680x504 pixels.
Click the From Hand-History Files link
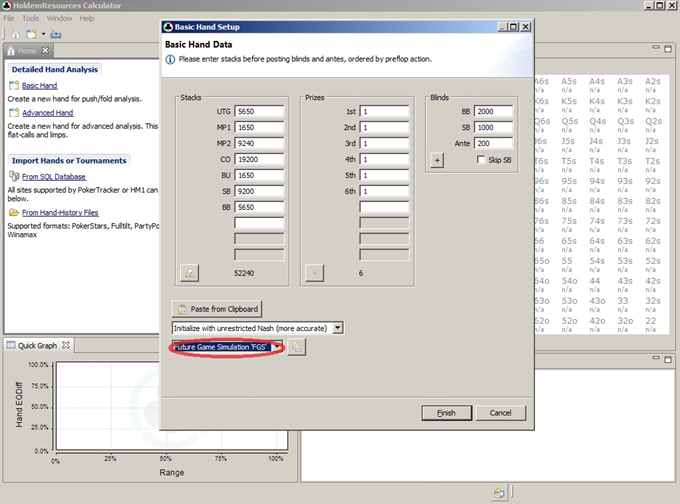point(60,213)
